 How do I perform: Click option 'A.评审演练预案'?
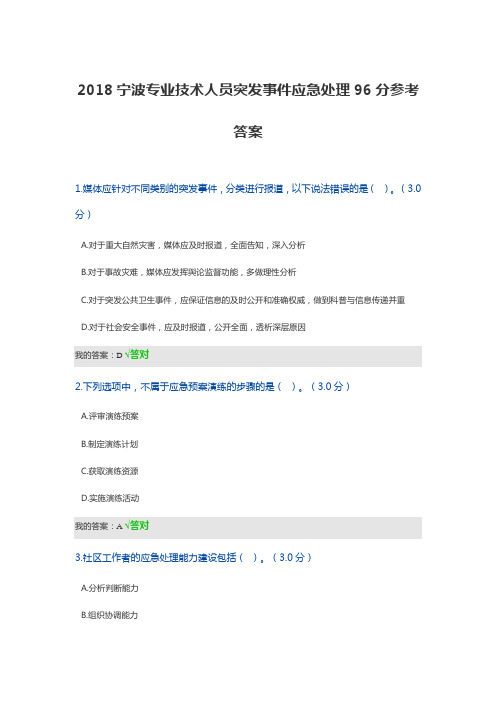point(110,416)
